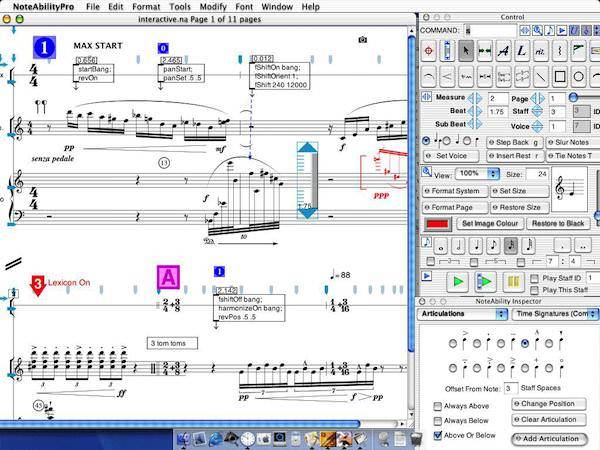The width and height of the screenshot is (600, 450).
Task: Open the Modify menu
Action: pos(212,6)
